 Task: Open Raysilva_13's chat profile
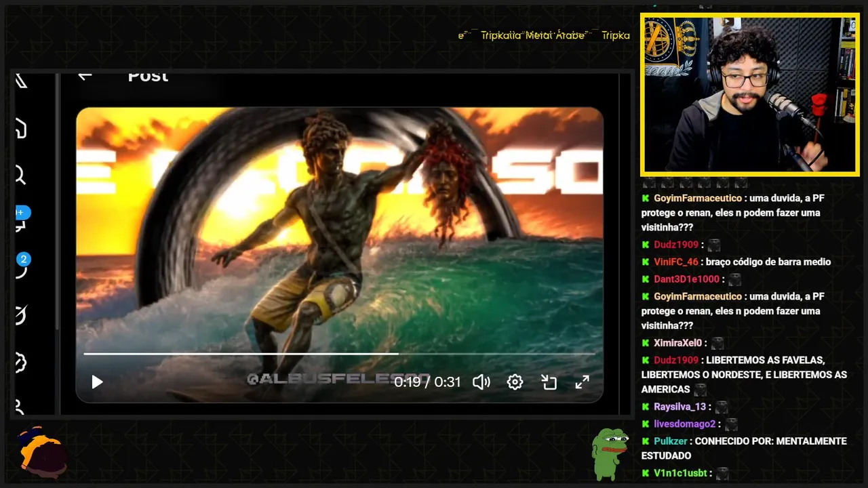coord(679,407)
